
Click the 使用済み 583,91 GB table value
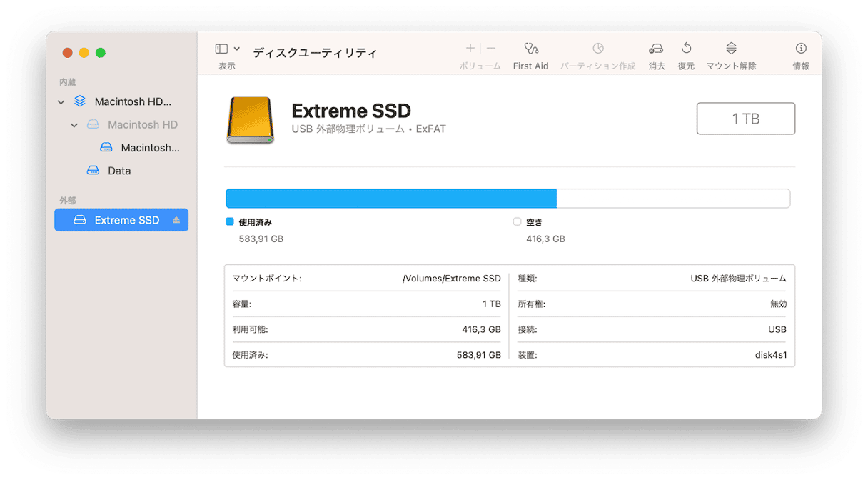(479, 354)
